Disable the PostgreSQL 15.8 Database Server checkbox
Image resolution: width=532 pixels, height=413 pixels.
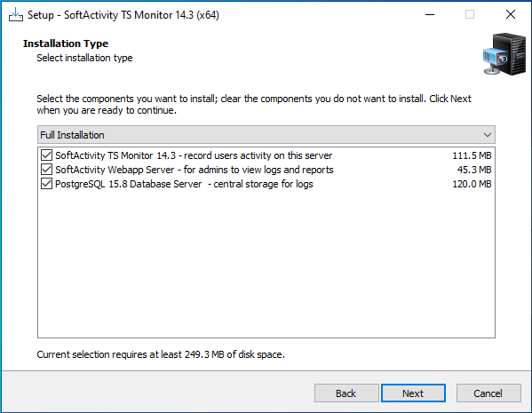tap(46, 184)
